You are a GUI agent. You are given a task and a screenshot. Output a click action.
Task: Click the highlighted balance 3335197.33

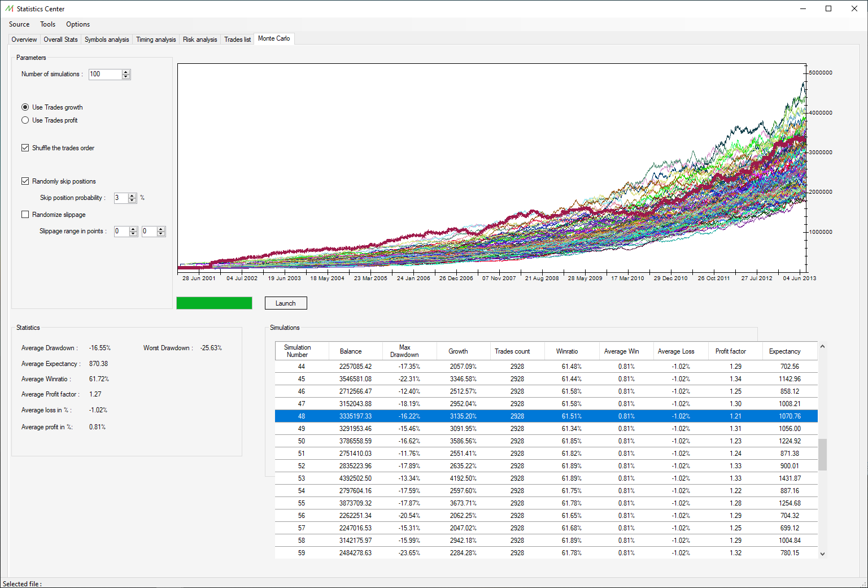355,416
